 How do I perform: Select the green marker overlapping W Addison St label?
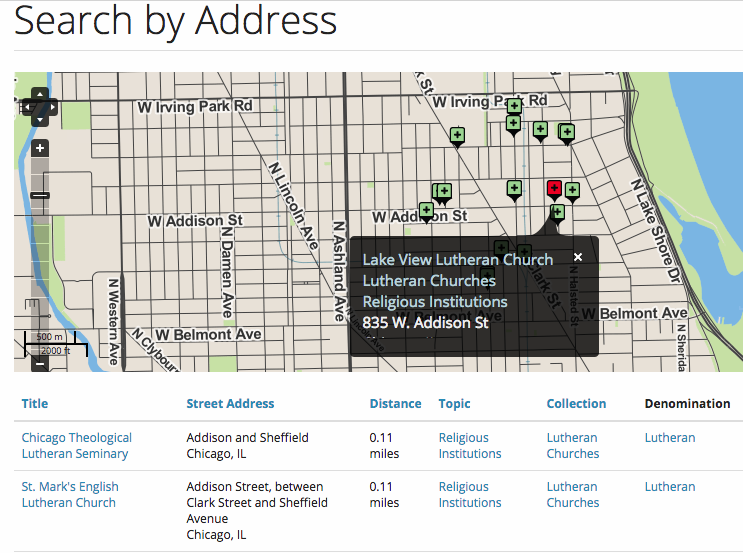tap(426, 212)
